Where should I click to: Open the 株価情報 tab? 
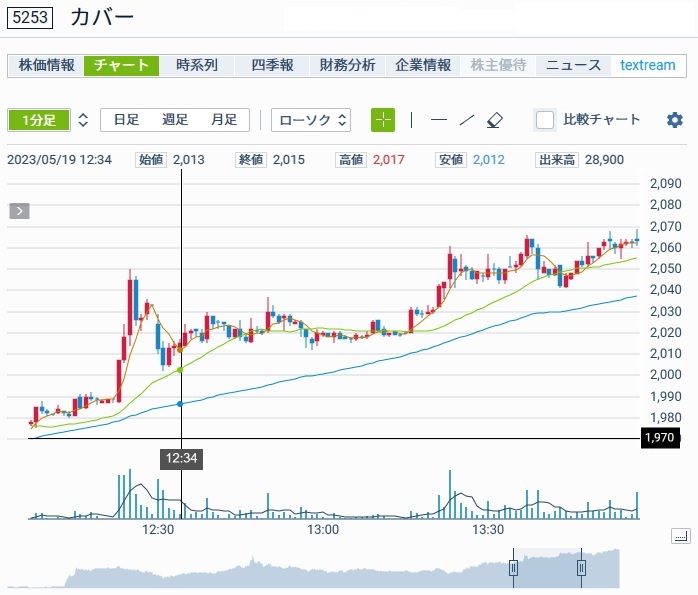point(46,66)
